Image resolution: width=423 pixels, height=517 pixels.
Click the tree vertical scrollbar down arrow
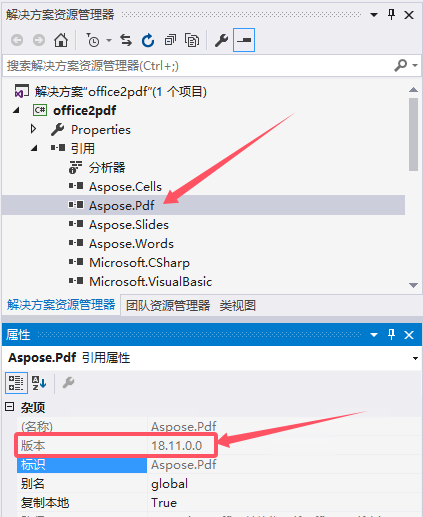413,285
